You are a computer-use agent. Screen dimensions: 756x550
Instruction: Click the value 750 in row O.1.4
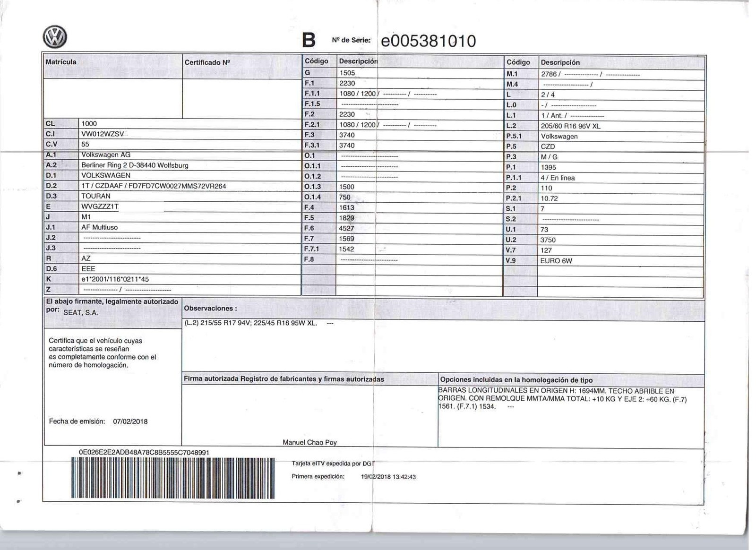tap(345, 197)
